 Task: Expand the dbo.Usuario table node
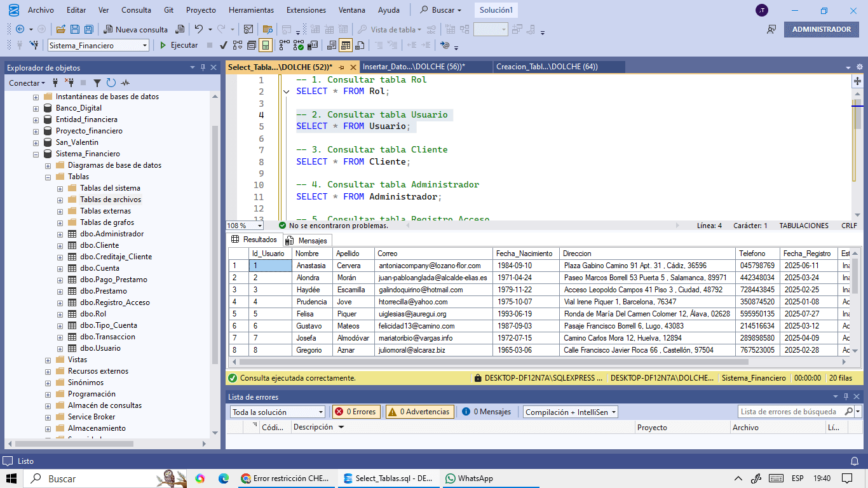pos(60,348)
